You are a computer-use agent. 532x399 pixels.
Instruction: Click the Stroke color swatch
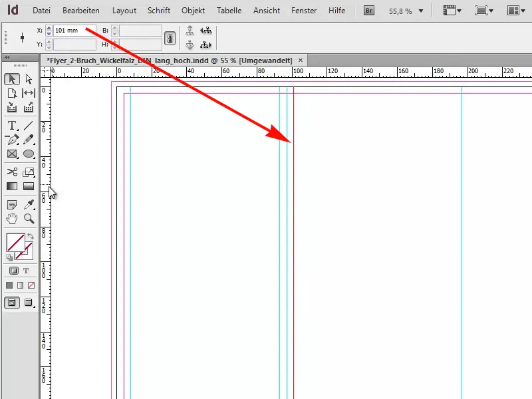[29, 255]
